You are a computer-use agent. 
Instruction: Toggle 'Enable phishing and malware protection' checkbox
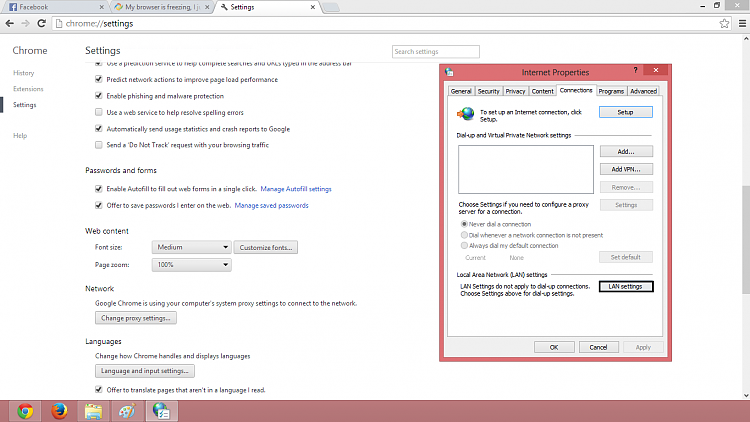click(99, 96)
